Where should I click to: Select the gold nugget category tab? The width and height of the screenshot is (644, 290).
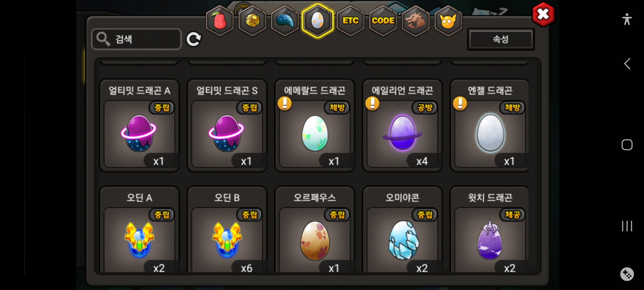coord(253,21)
